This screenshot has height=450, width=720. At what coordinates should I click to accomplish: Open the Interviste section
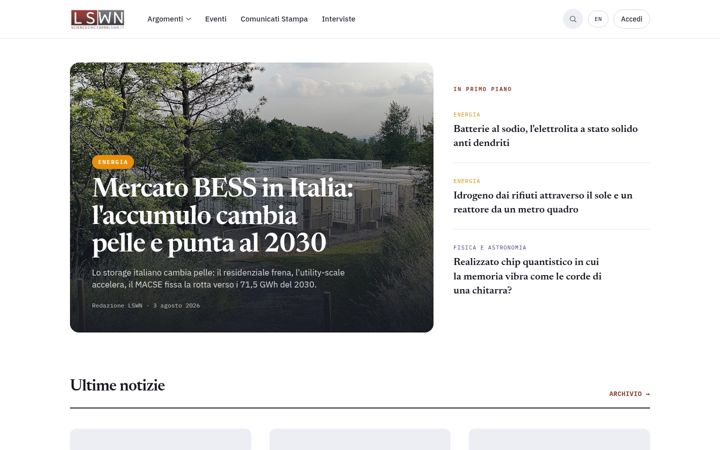(x=338, y=19)
